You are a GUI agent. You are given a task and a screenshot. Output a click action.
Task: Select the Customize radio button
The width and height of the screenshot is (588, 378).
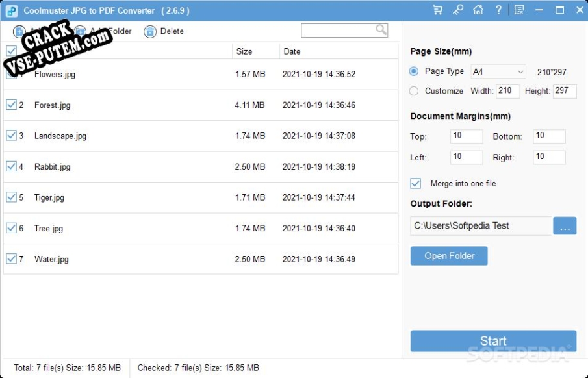[x=414, y=91]
